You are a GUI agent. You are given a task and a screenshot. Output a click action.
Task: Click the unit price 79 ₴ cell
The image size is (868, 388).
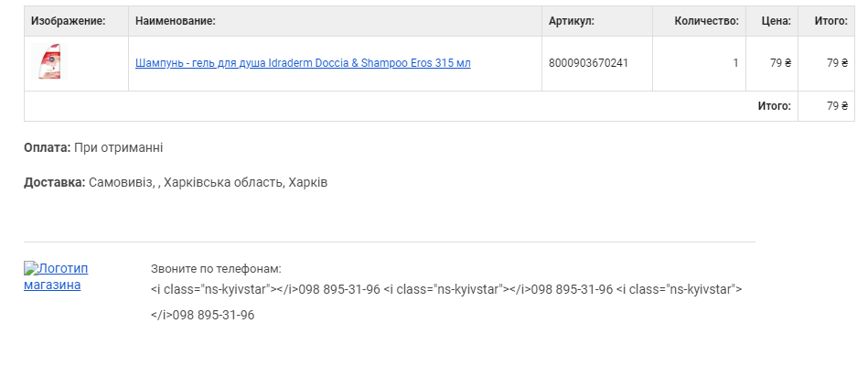(772, 64)
